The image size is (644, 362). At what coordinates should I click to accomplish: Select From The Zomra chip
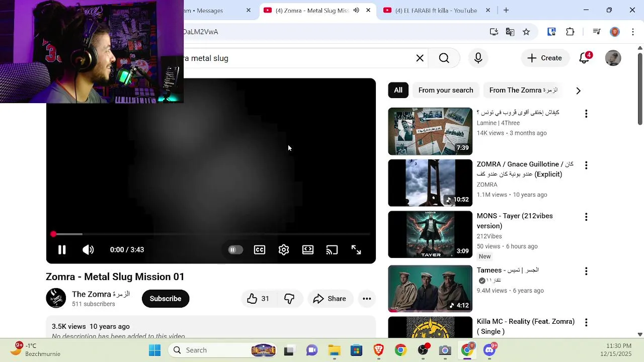(523, 90)
